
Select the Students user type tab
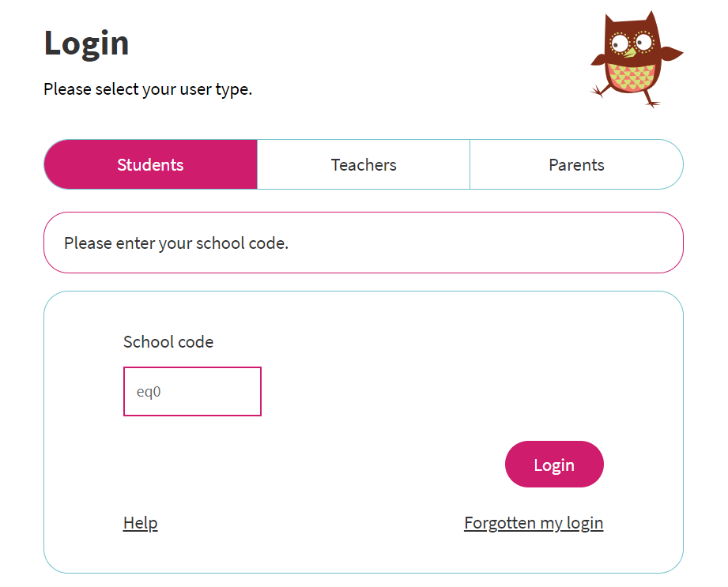(x=150, y=164)
